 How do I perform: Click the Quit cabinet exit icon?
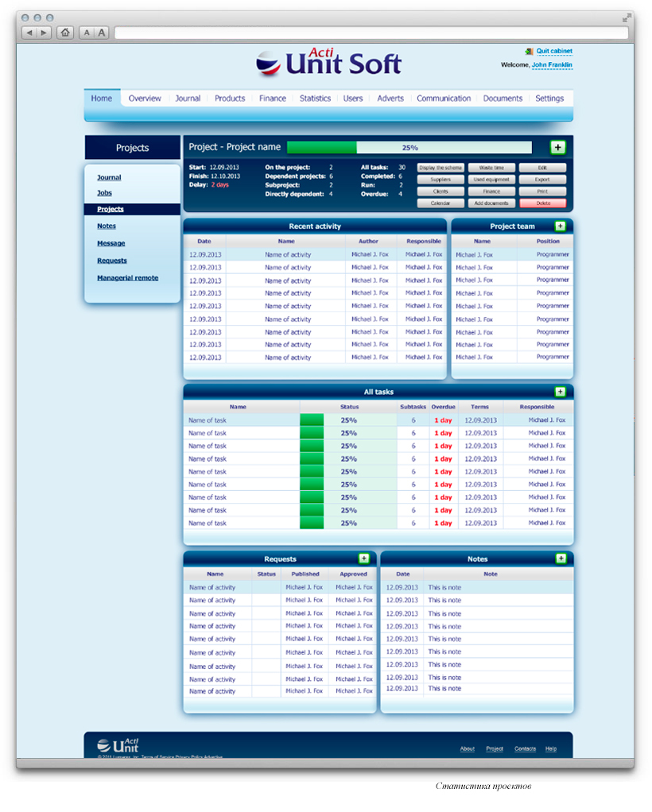point(530,52)
